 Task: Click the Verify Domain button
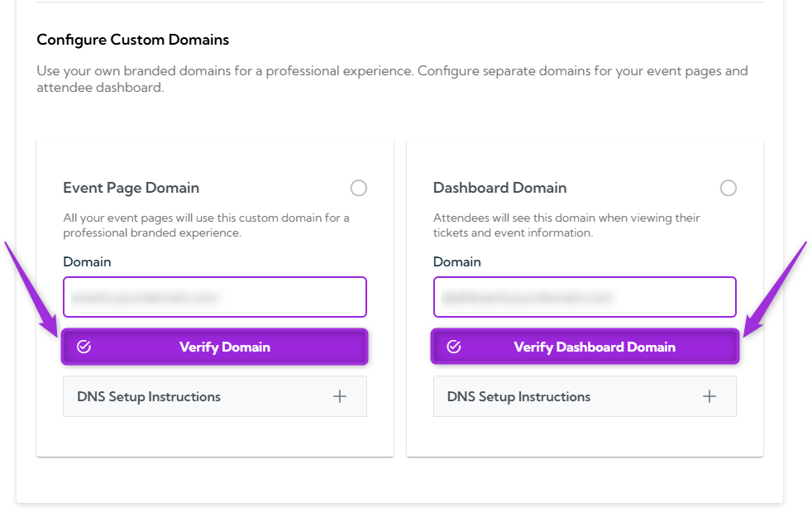click(x=214, y=347)
